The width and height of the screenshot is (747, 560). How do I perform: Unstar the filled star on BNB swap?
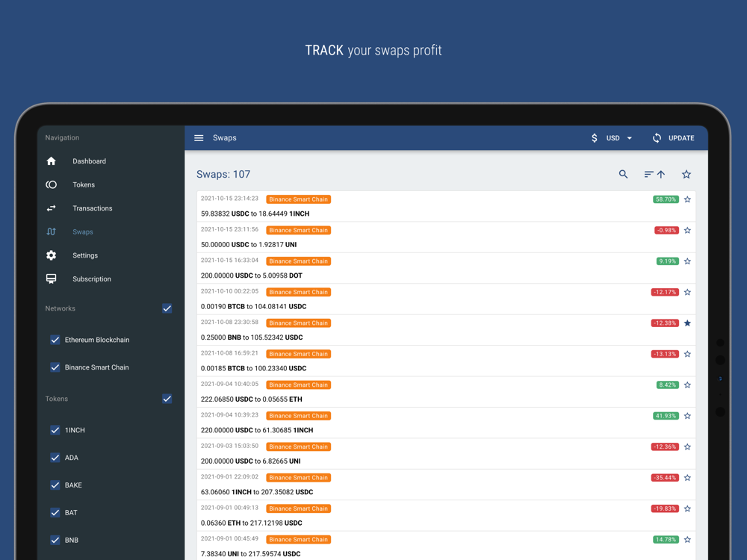coord(687,323)
